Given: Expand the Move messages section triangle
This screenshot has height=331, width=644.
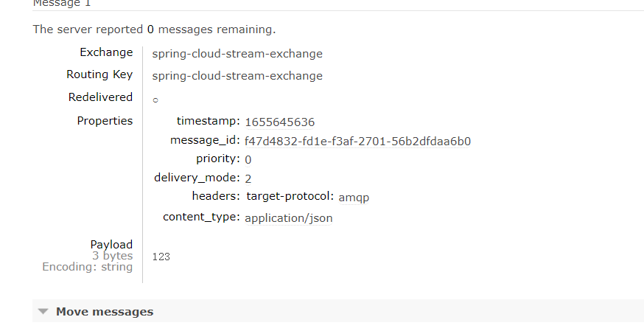Looking at the screenshot, I should (x=43, y=312).
